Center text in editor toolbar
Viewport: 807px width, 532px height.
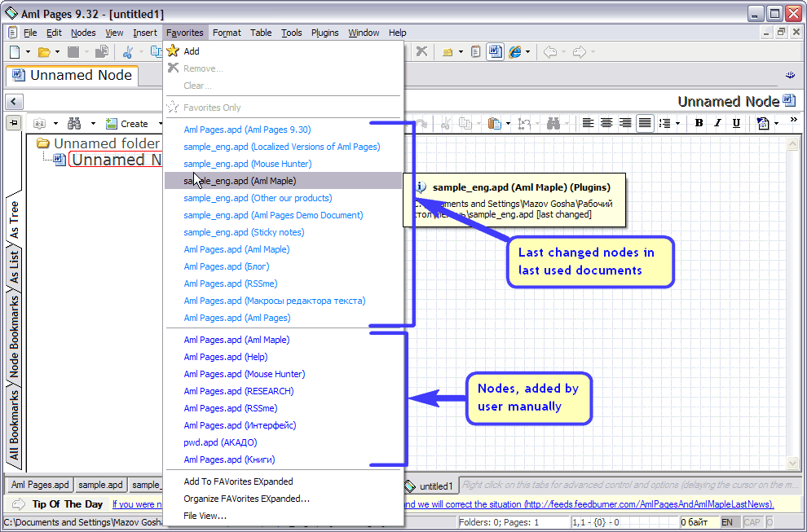tap(606, 123)
